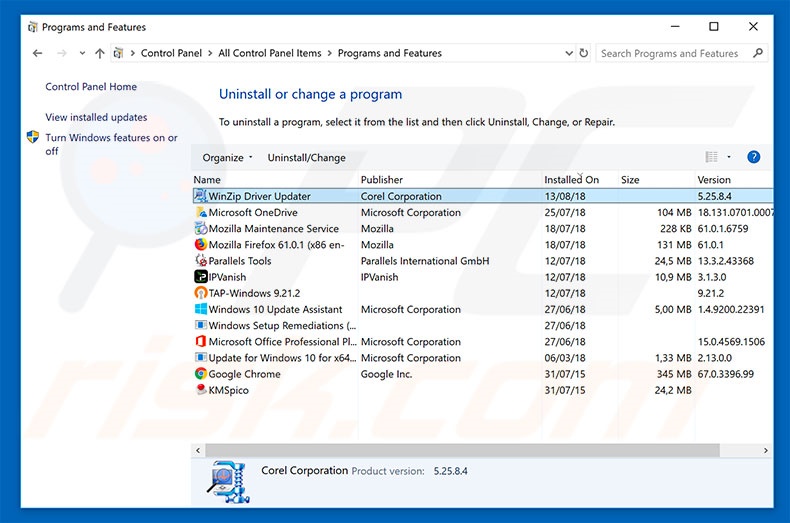The width and height of the screenshot is (790, 523).
Task: Click the KMSpico program icon
Action: point(201,389)
